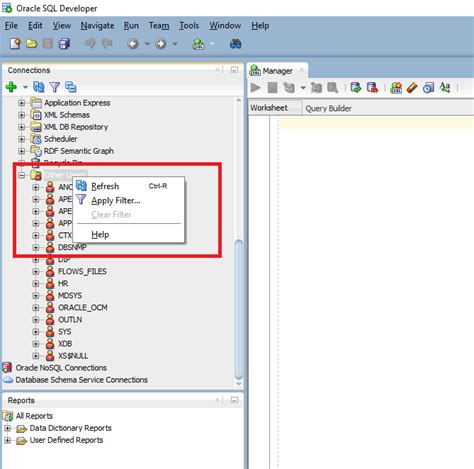Select the ORACLE_OCM user
Image resolution: width=474 pixels, height=469 pixels.
(83, 308)
